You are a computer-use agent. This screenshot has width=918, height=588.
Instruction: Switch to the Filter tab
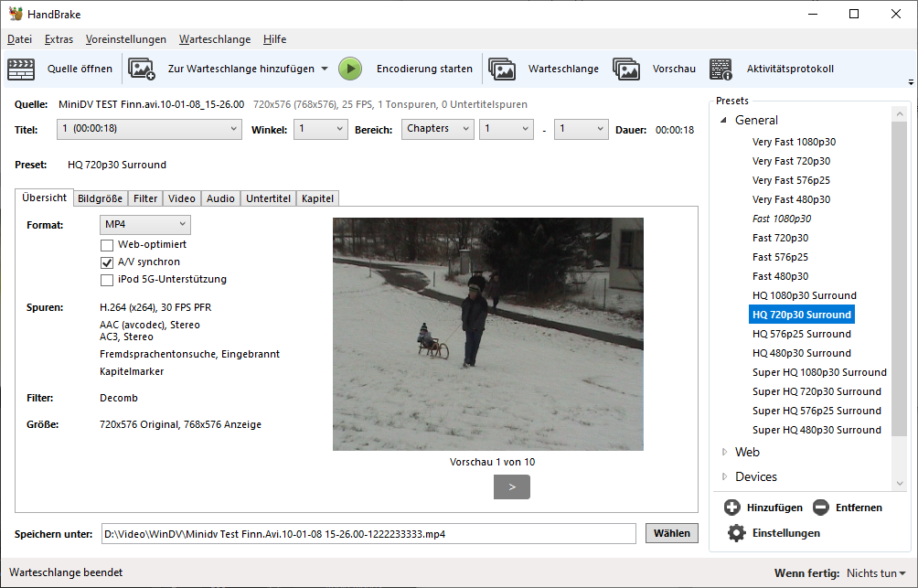[x=145, y=198]
